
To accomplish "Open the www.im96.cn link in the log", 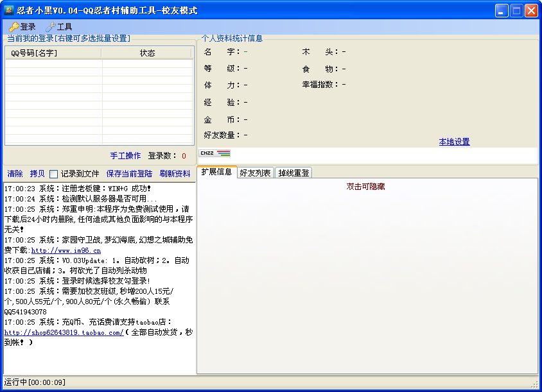I will (x=66, y=250).
